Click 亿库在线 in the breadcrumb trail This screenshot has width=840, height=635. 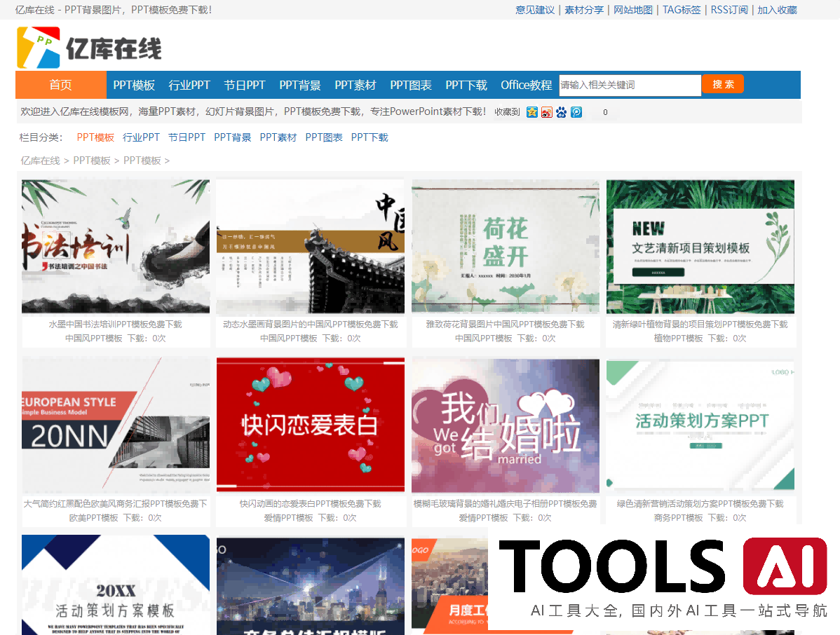40,161
